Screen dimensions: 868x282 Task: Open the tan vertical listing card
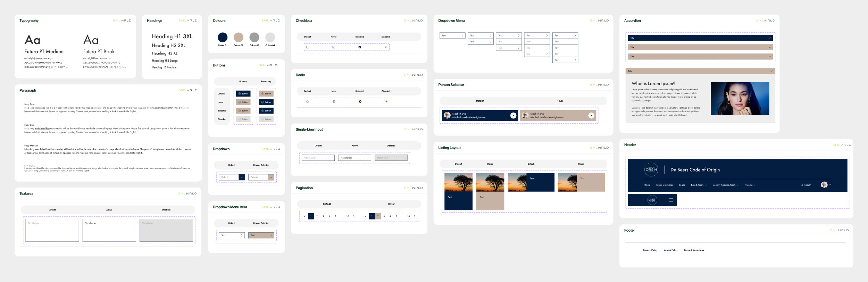coord(490,192)
